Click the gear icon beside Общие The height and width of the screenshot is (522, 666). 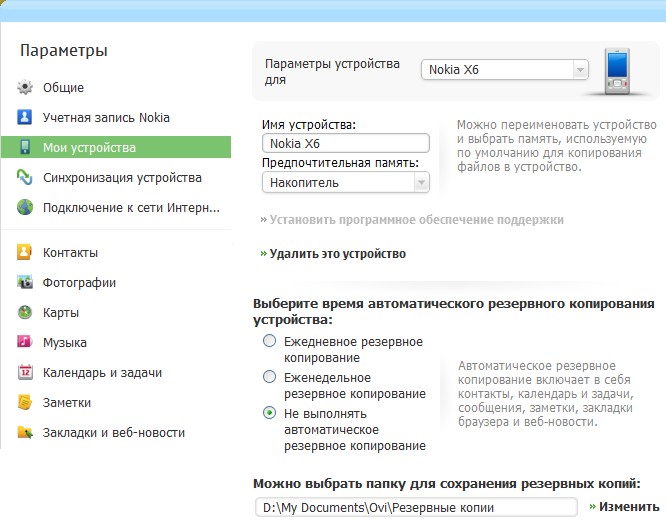[x=25, y=87]
